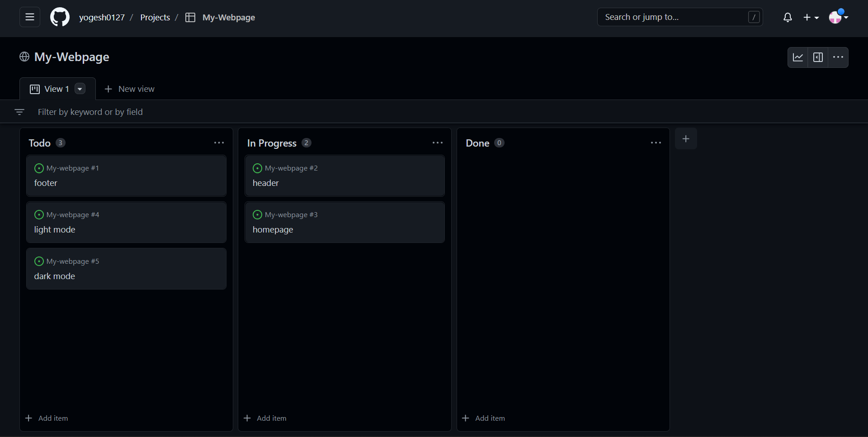Viewport: 868px width, 437px height.
Task: Open the View 1 dropdown arrow
Action: [80, 89]
